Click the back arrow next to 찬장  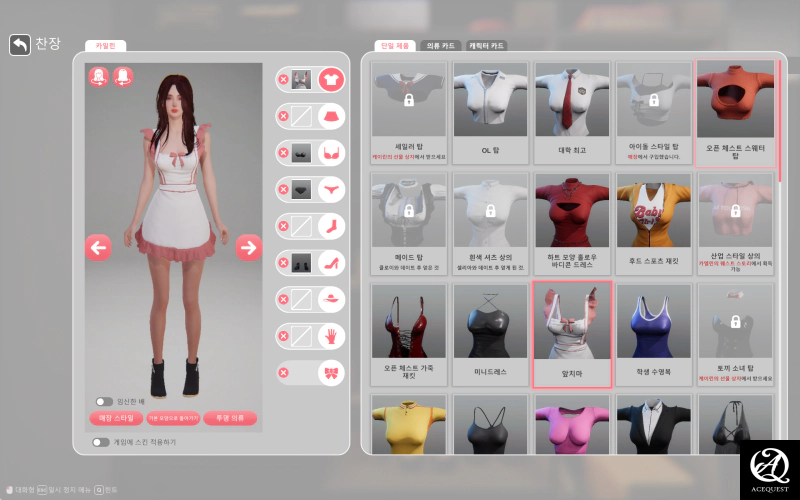point(20,44)
